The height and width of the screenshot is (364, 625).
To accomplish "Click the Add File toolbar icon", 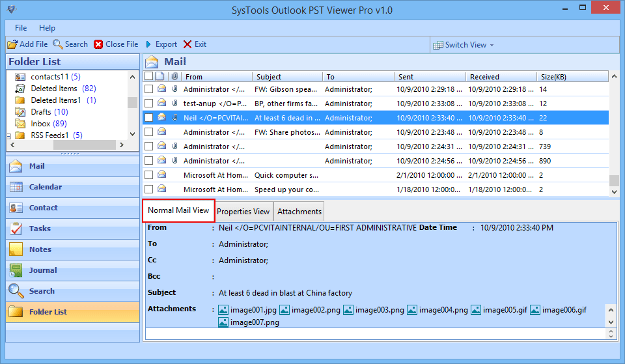I will tap(12, 44).
